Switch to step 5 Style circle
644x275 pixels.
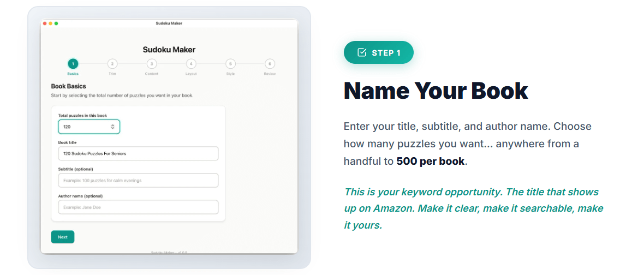click(x=230, y=63)
